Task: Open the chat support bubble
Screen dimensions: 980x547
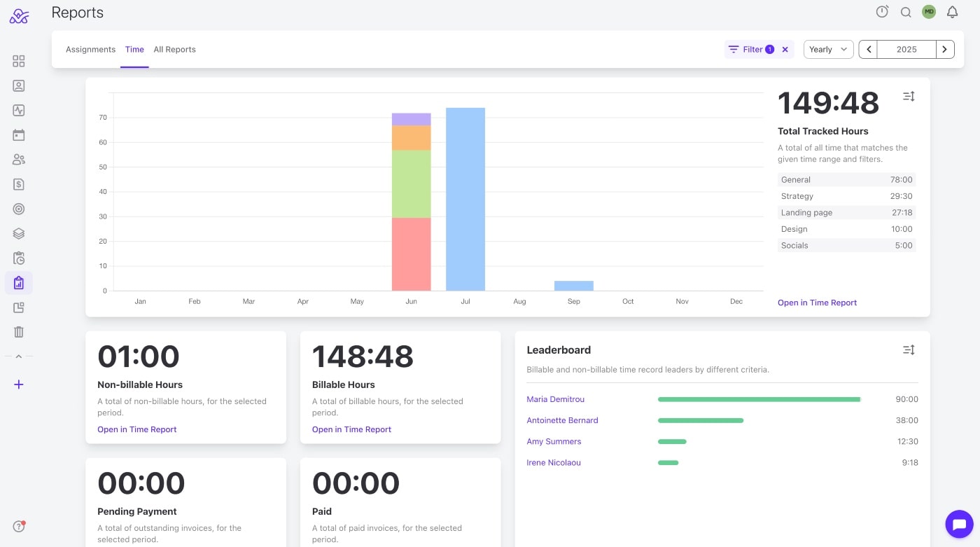Action: pyautogui.click(x=959, y=524)
